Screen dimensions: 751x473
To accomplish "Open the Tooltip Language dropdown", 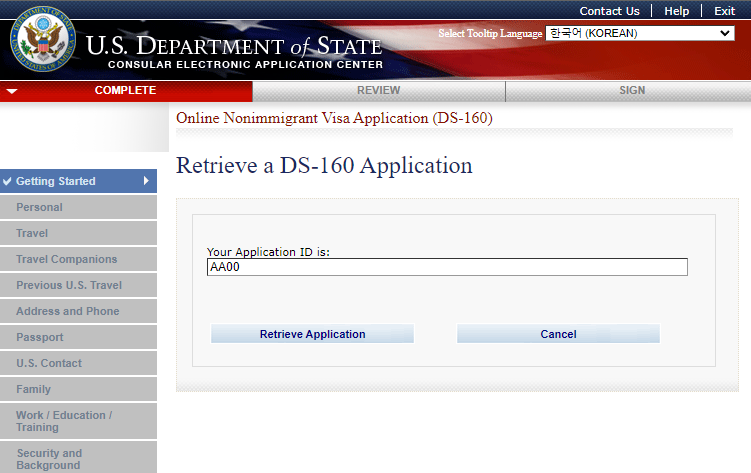I will (640, 33).
